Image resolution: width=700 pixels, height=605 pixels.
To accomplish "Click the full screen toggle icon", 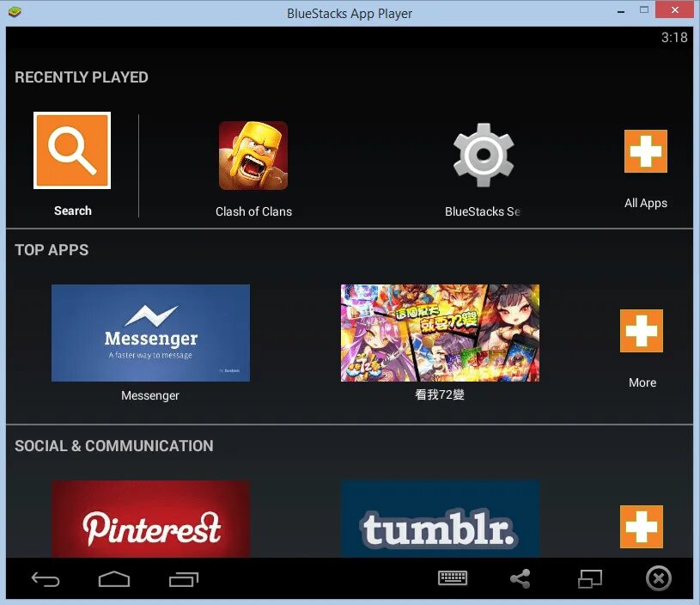I will pyautogui.click(x=590, y=579).
